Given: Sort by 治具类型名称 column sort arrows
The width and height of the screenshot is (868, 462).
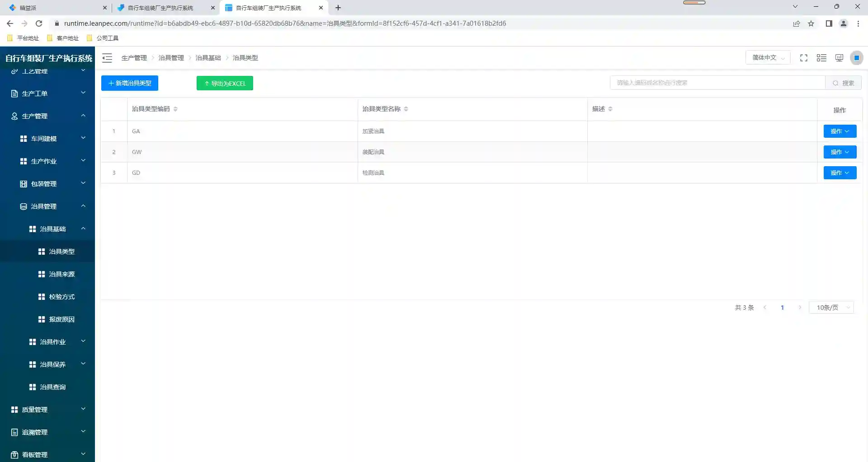Looking at the screenshot, I should click(406, 109).
